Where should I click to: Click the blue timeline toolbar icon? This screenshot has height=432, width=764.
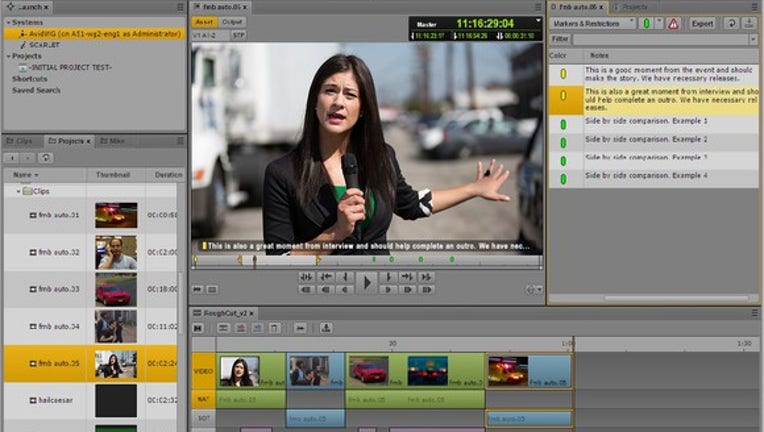[x=257, y=328]
